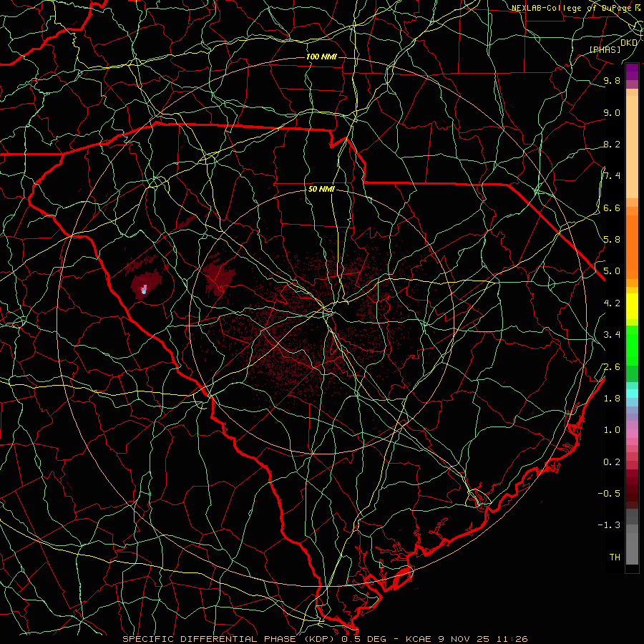This screenshot has width=644, height=644.
Task: Click the Specific Differential Phase caption at the bottom
Action: (x=326, y=639)
